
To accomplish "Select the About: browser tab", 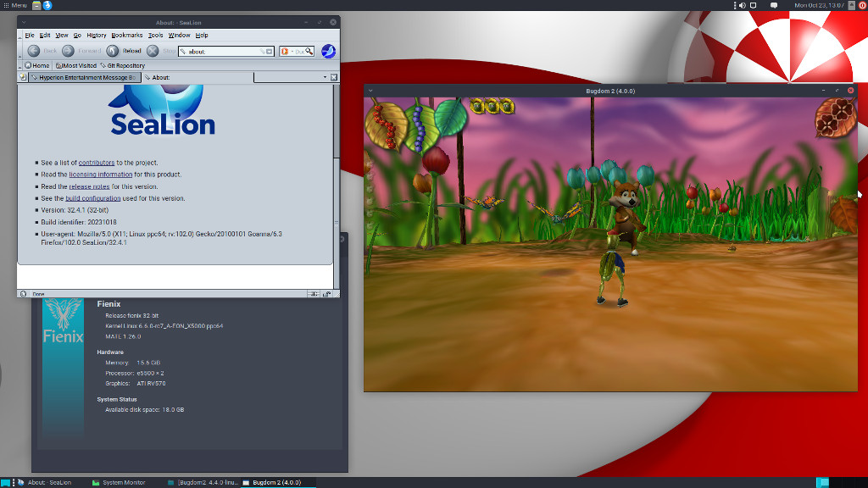I will click(198, 77).
